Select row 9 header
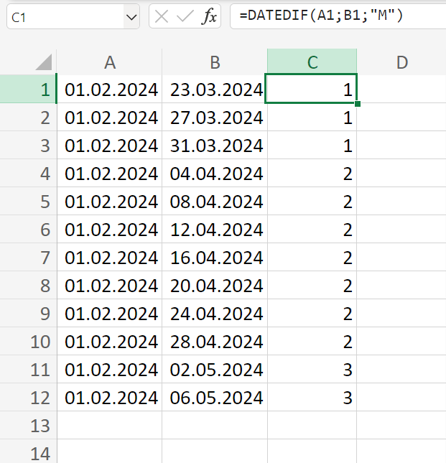The height and width of the screenshot is (463, 446). (28, 313)
